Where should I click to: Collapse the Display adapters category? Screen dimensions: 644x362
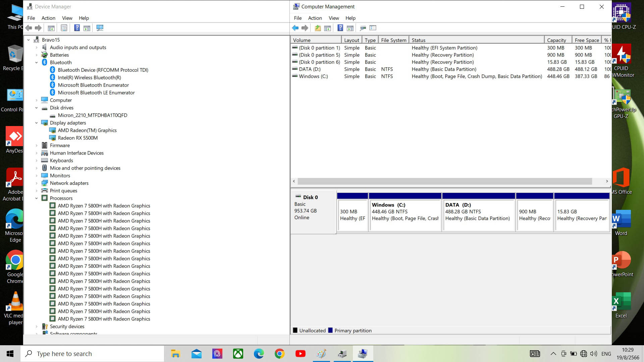[x=37, y=123]
